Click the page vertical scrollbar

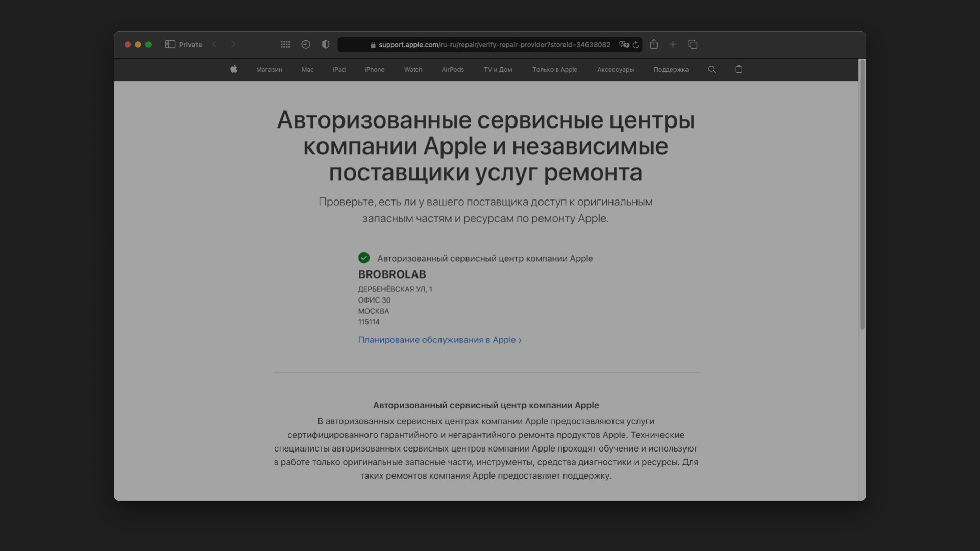tap(862, 194)
